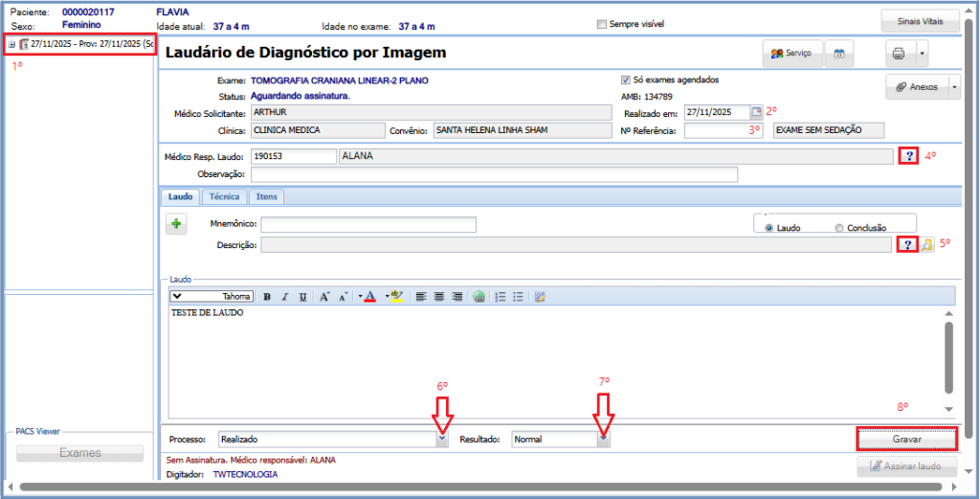Select the Conclusão radio button
980x499 pixels.
coord(839,228)
